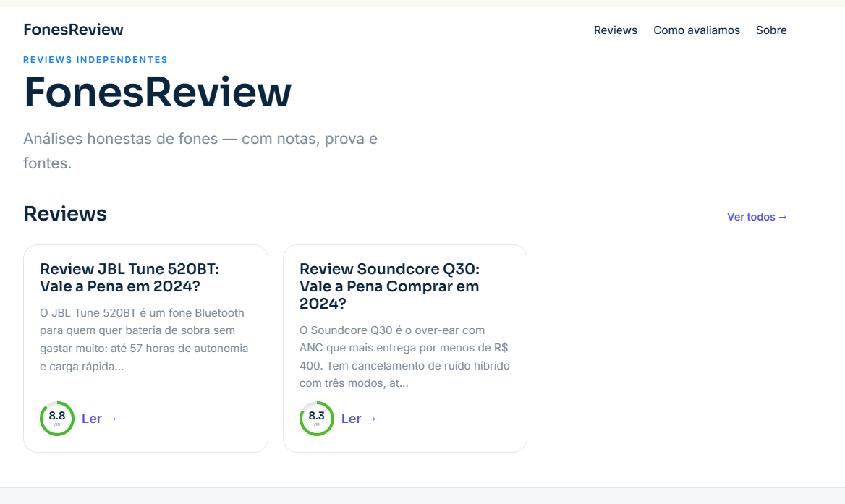The width and height of the screenshot is (845, 504).
Task: Select the JBL Tune 520BT description text
Action: [145, 339]
